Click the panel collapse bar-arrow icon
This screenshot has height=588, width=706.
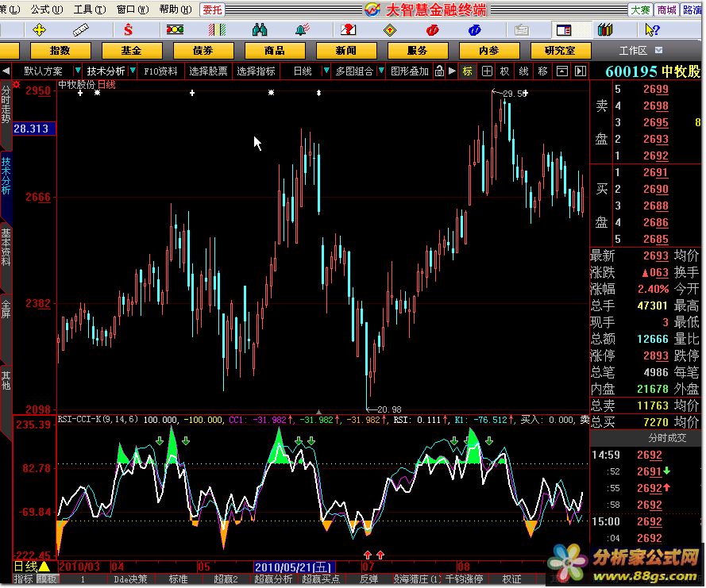tap(581, 71)
